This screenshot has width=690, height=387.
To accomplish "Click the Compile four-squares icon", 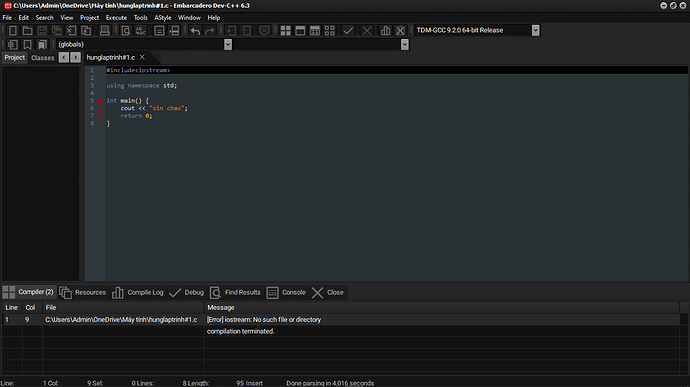I will [286, 30].
